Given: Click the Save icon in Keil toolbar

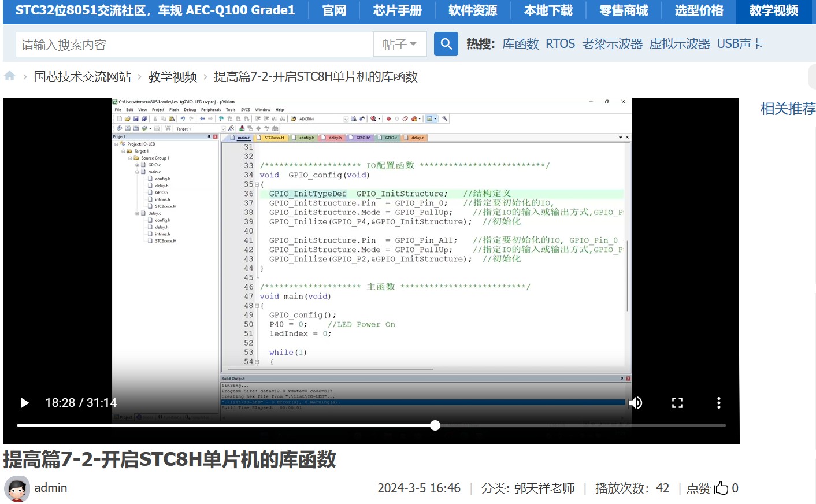Looking at the screenshot, I should pos(136,118).
